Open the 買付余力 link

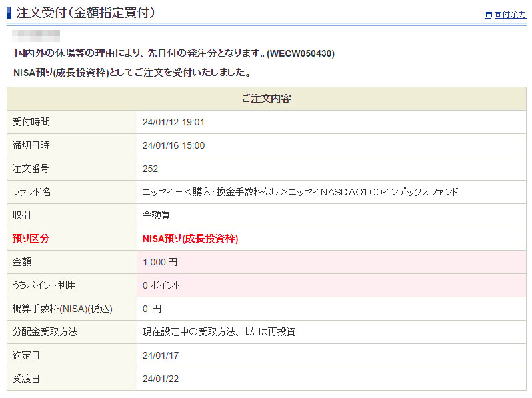tap(510, 15)
